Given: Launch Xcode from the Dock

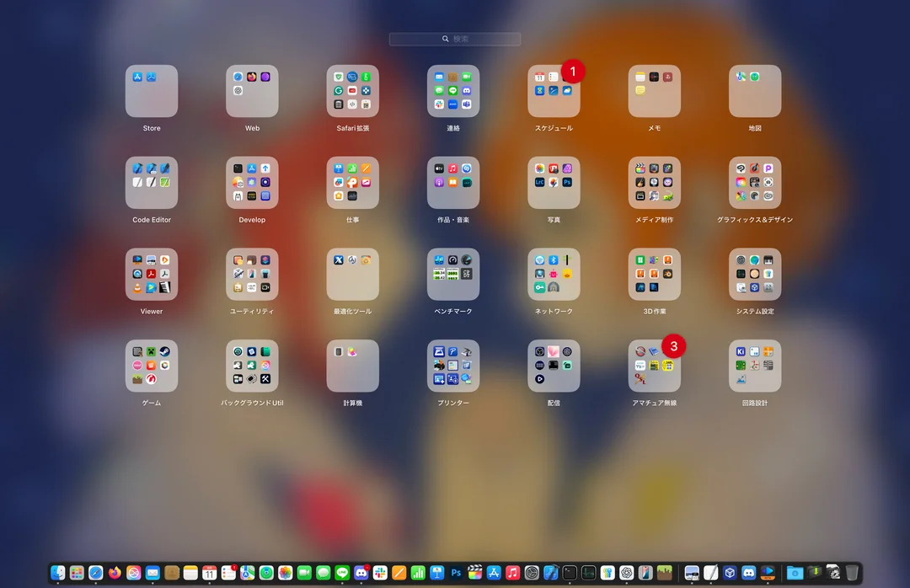Looking at the screenshot, I should (x=551, y=573).
